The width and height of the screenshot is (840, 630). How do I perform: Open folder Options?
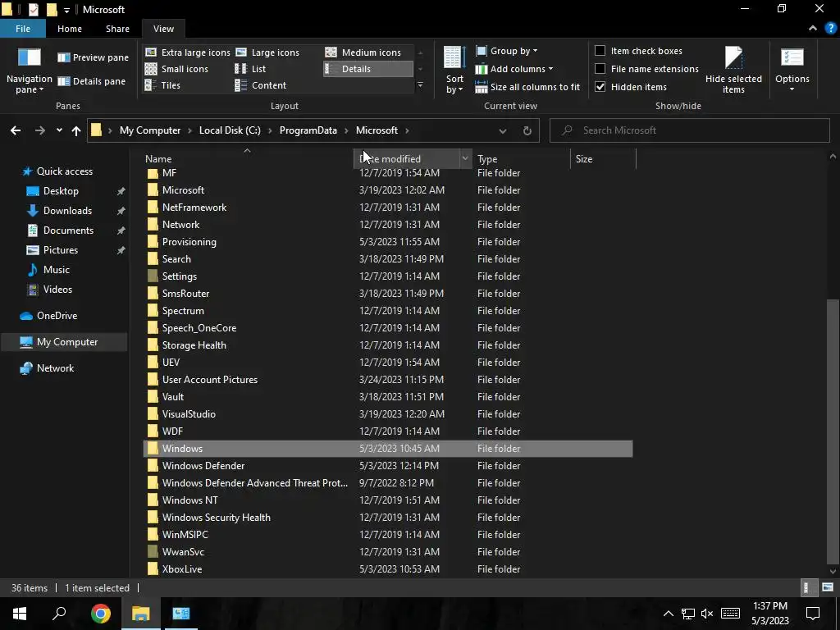point(792,71)
